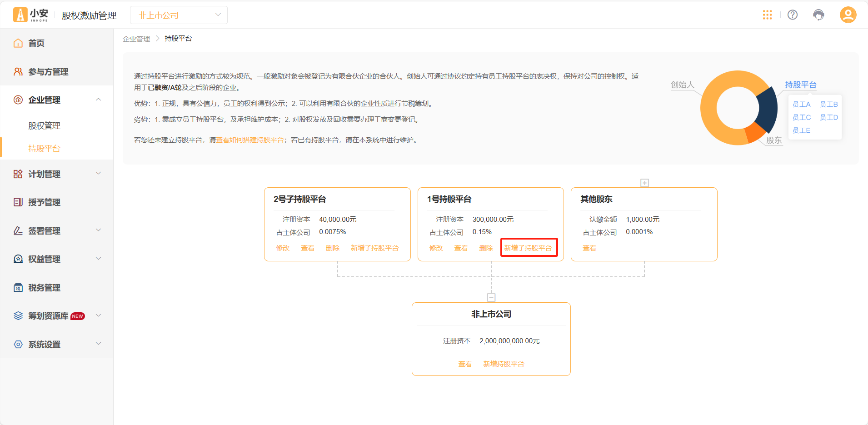Click the 2号子持股平台 card title
The height and width of the screenshot is (425, 868).
(300, 199)
